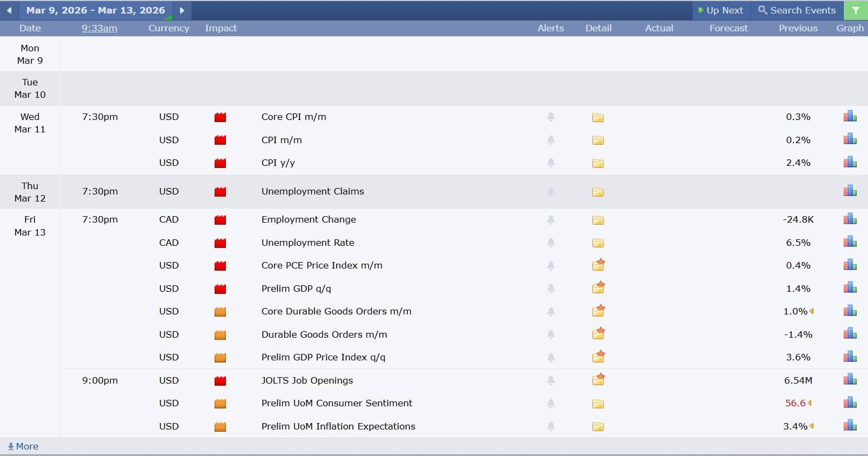Open starred detail folder for Prelim GDP q/q
The height and width of the screenshot is (456, 868).
[x=598, y=288]
